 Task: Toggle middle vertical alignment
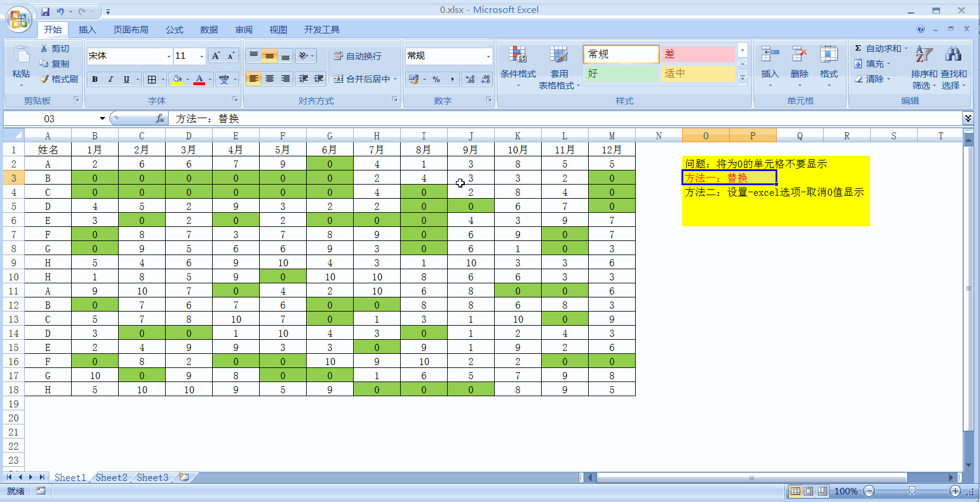tap(269, 56)
